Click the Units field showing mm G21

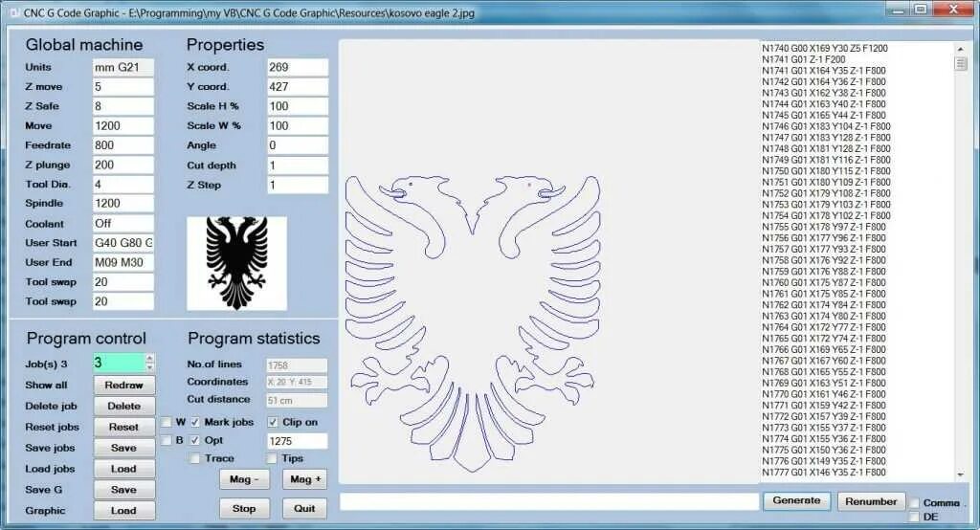tap(123, 68)
